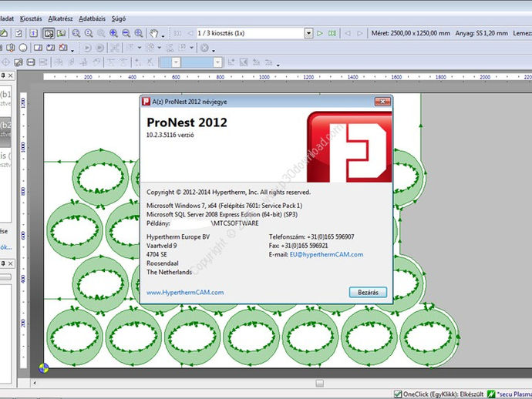Click the Copyright Hypertherm, Inc. line
The height and width of the screenshot is (399, 532).
(x=229, y=193)
